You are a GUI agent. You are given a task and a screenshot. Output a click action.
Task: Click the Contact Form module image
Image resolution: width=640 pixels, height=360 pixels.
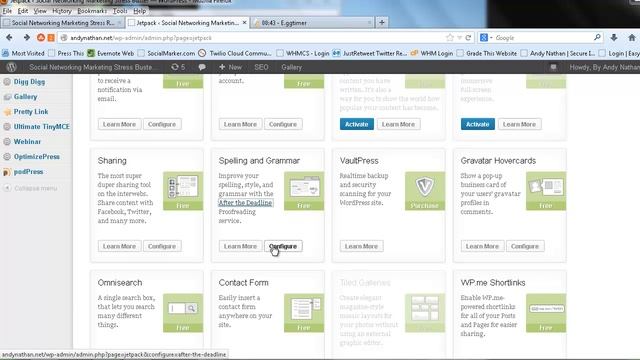(x=304, y=313)
